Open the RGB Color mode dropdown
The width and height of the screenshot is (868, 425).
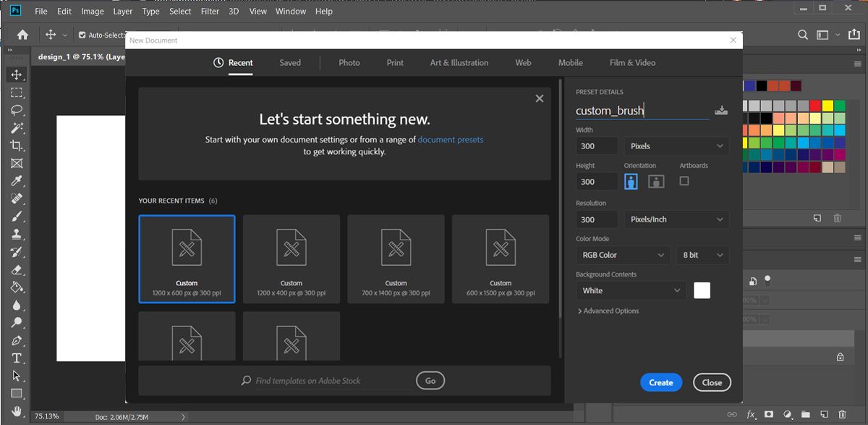coord(623,255)
